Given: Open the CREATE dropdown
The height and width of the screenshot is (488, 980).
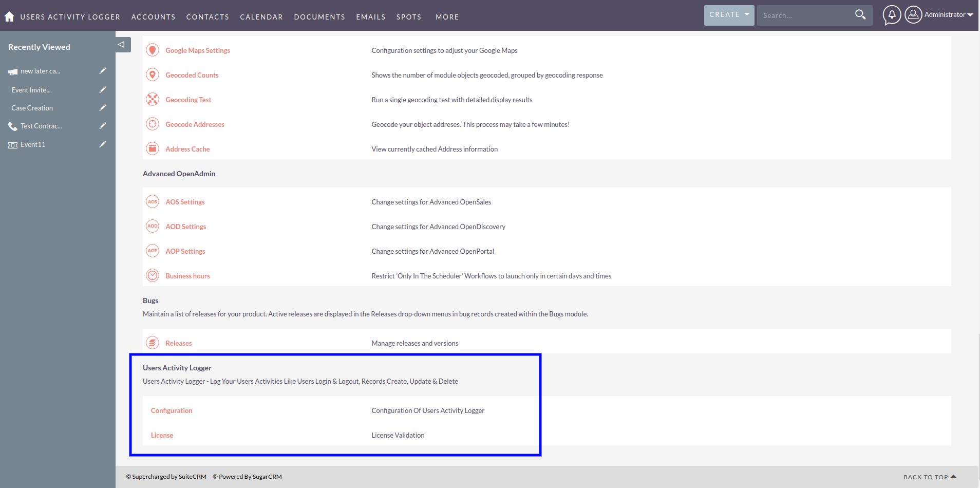Looking at the screenshot, I should 729,15.
